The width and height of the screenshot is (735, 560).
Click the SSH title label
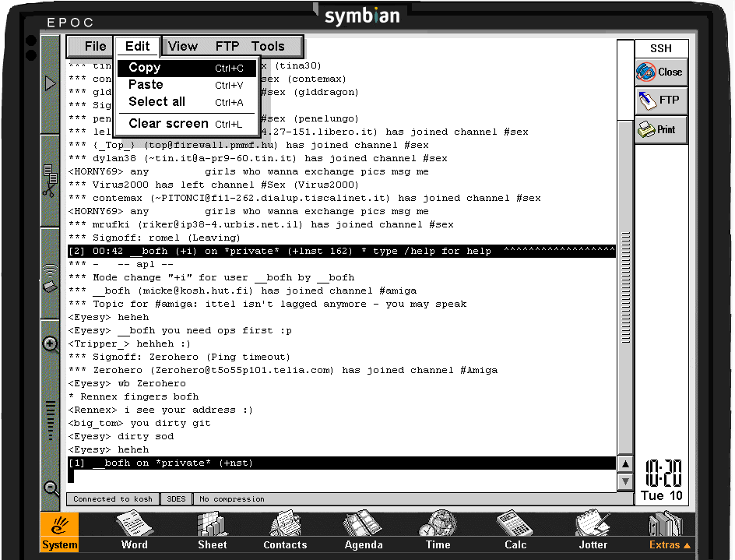tap(661, 48)
